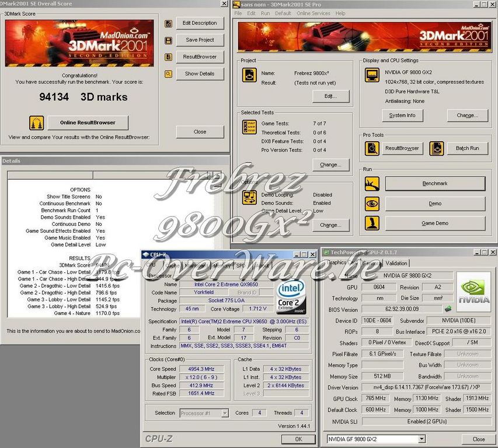Click the Project icon beside Name field
Screen dimensions: 498x448
point(249,75)
